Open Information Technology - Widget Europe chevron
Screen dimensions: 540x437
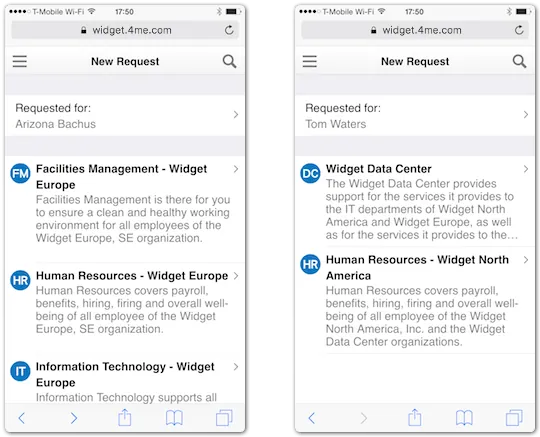tap(236, 367)
